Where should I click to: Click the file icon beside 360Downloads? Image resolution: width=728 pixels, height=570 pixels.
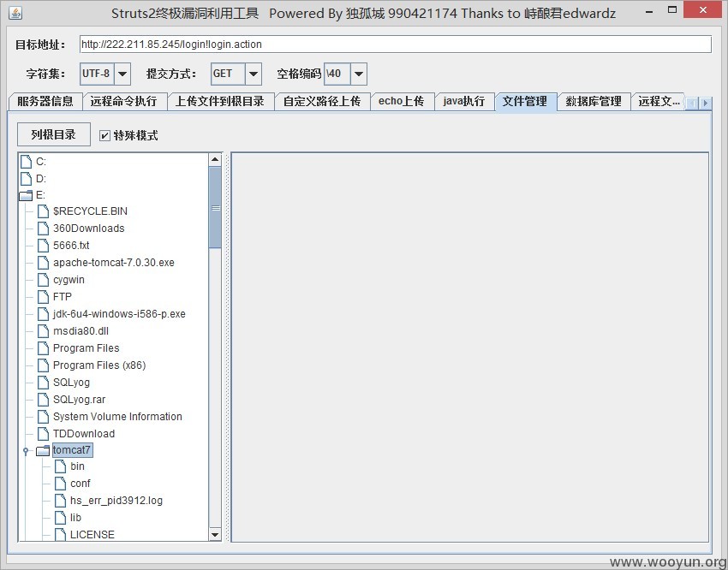tap(43, 229)
